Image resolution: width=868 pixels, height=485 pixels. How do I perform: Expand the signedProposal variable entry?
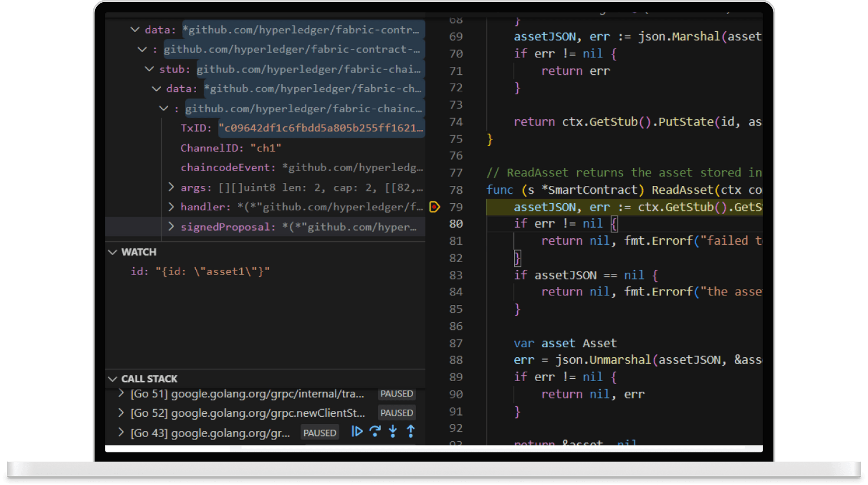tap(171, 226)
